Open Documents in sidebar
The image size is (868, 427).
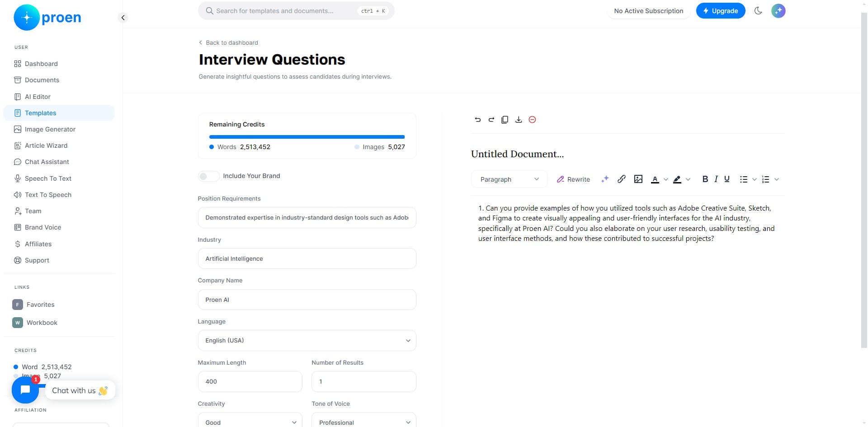click(59, 80)
